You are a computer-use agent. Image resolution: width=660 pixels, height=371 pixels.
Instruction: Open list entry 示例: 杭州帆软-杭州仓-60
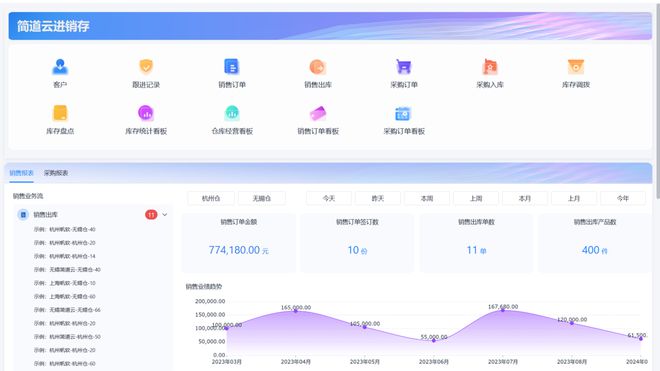65,363
